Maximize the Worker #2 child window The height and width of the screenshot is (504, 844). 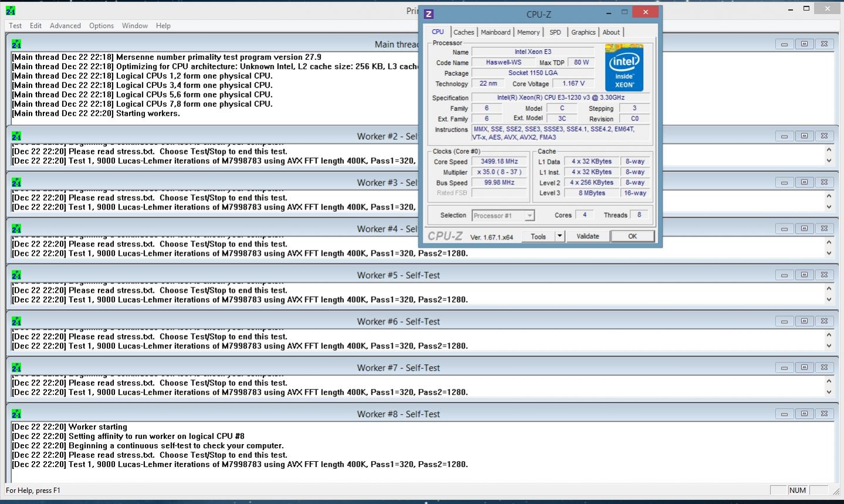[804, 136]
